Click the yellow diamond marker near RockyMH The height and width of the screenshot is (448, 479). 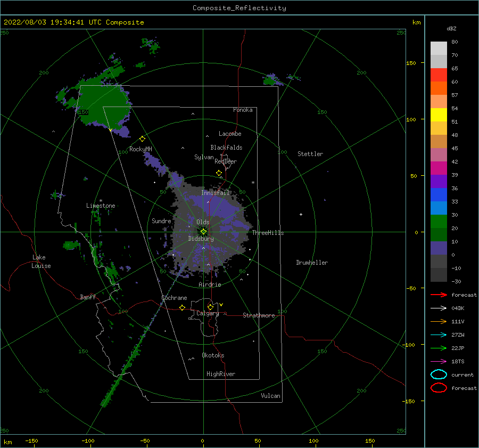click(142, 139)
